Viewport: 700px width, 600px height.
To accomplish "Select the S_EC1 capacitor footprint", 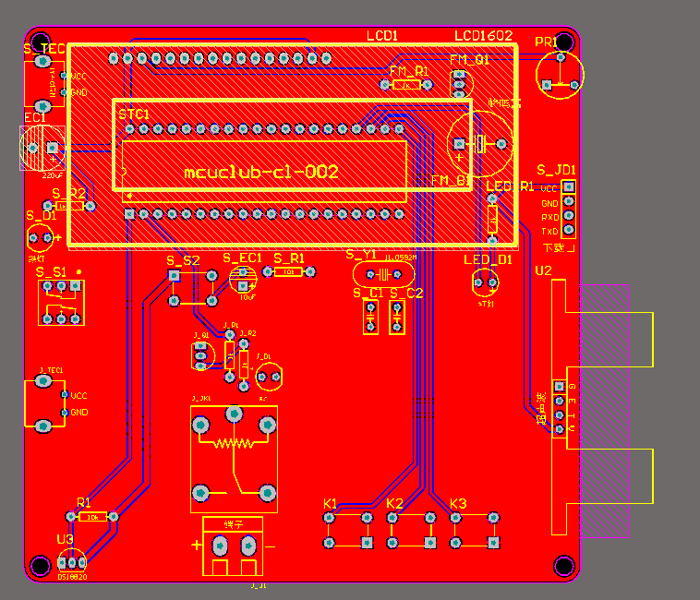I will (243, 279).
